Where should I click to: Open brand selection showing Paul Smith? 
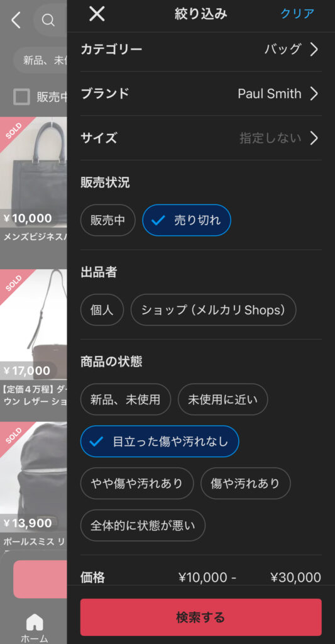click(x=201, y=94)
